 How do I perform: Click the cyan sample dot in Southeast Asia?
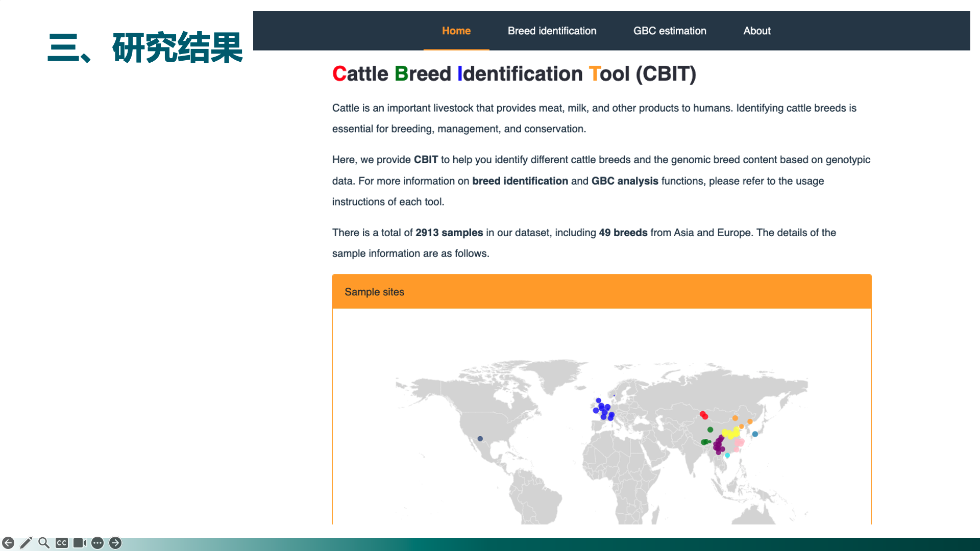727,456
